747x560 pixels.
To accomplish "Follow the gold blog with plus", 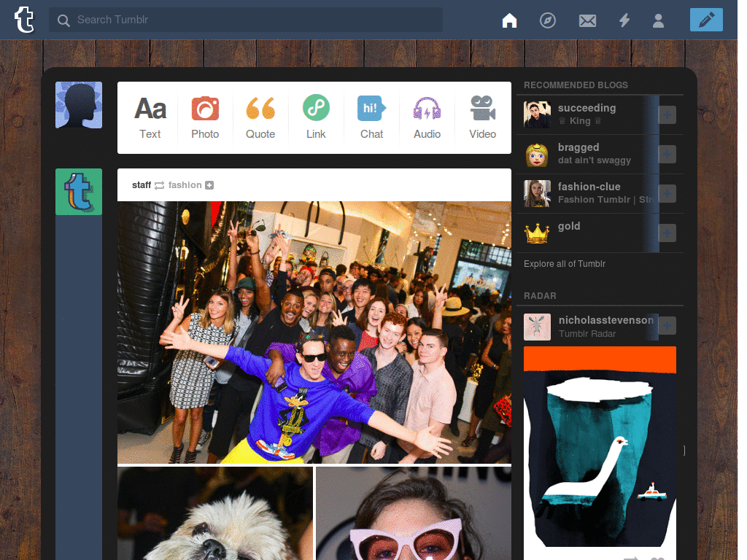I will pyautogui.click(x=667, y=233).
